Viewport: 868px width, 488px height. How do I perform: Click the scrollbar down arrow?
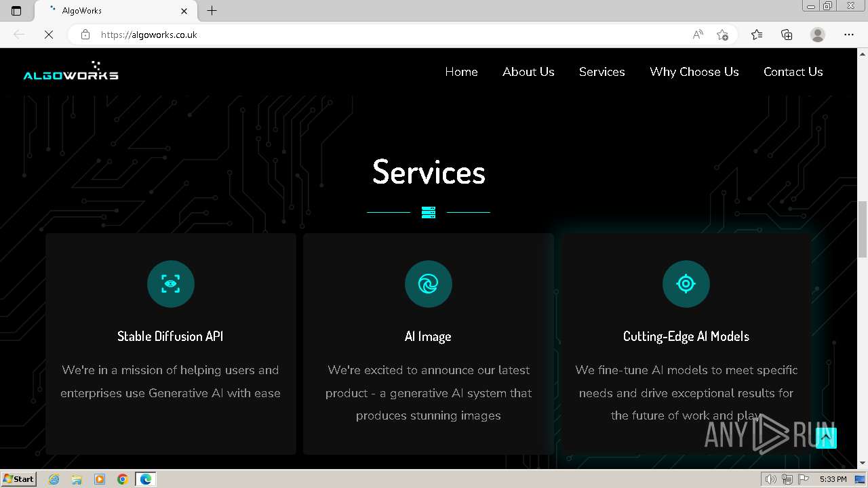point(863,464)
